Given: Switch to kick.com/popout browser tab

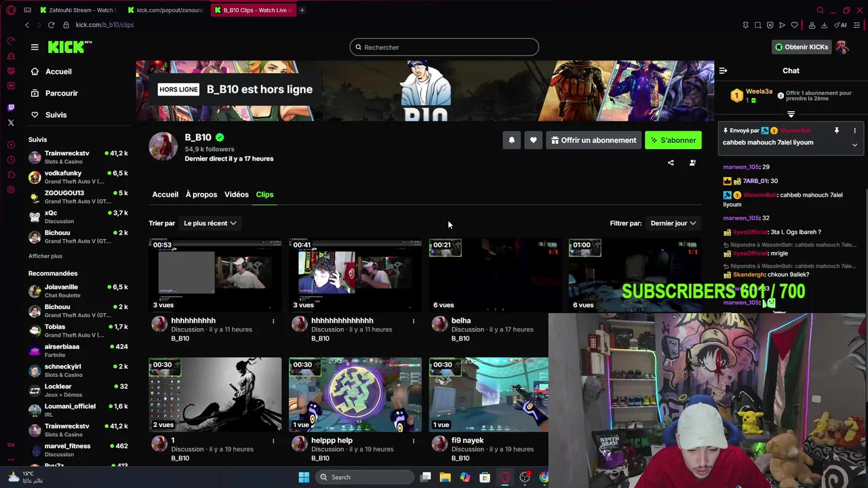Looking at the screenshot, I should point(165,10).
